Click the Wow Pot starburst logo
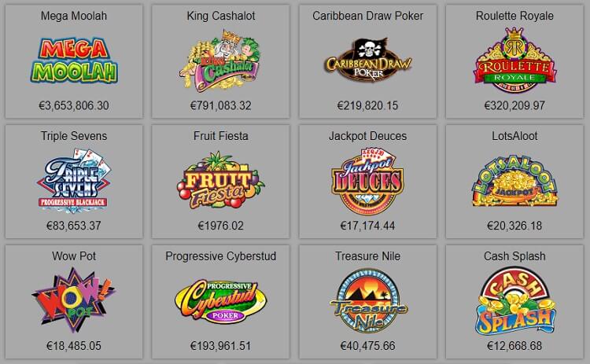This screenshot has width=590, height=364. 74,300
